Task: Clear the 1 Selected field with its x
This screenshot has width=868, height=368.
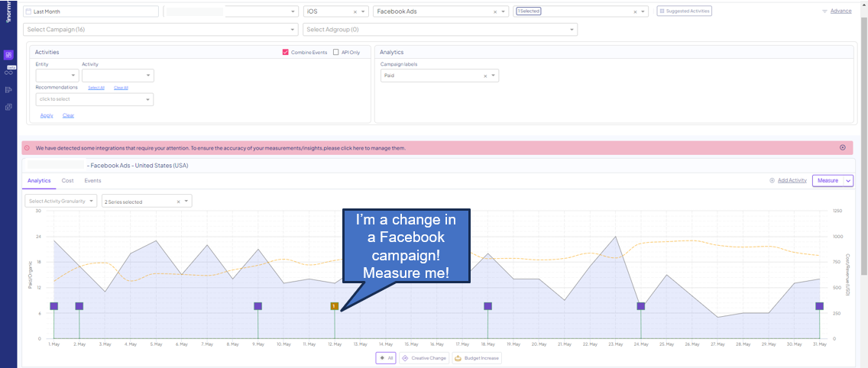Action: click(x=635, y=11)
